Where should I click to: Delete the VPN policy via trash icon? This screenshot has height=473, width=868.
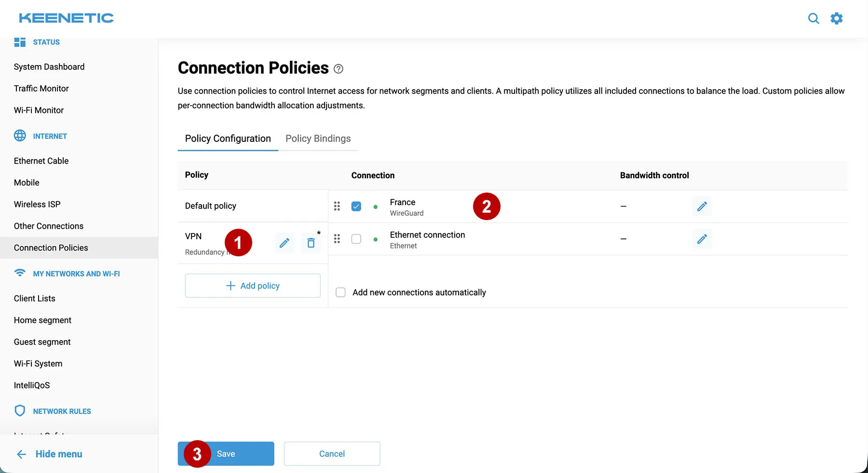(311, 243)
